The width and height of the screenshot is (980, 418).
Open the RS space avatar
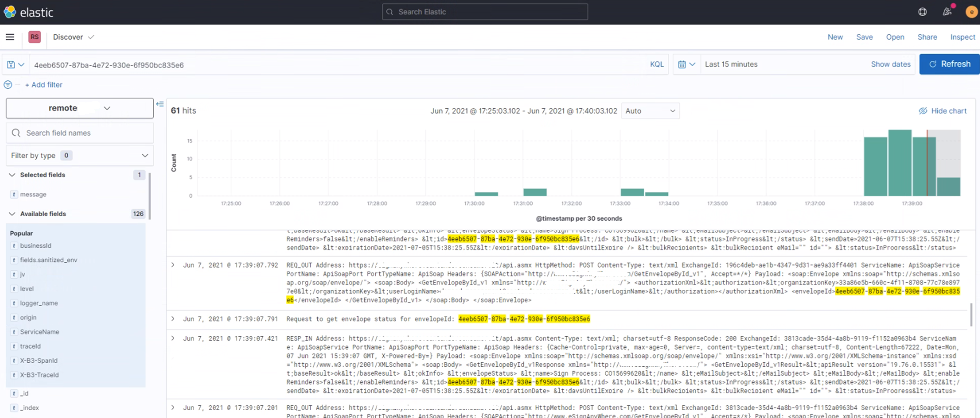click(34, 37)
